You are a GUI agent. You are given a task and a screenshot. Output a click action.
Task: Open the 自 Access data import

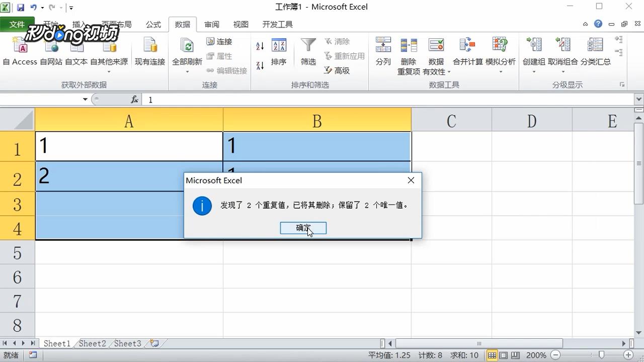(20, 52)
